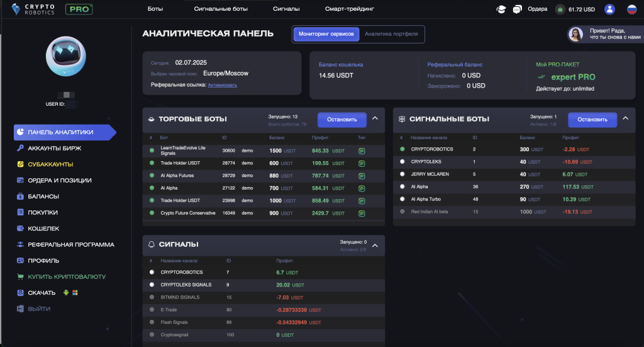
Task: Open Боты in top navigation
Action: tap(155, 9)
